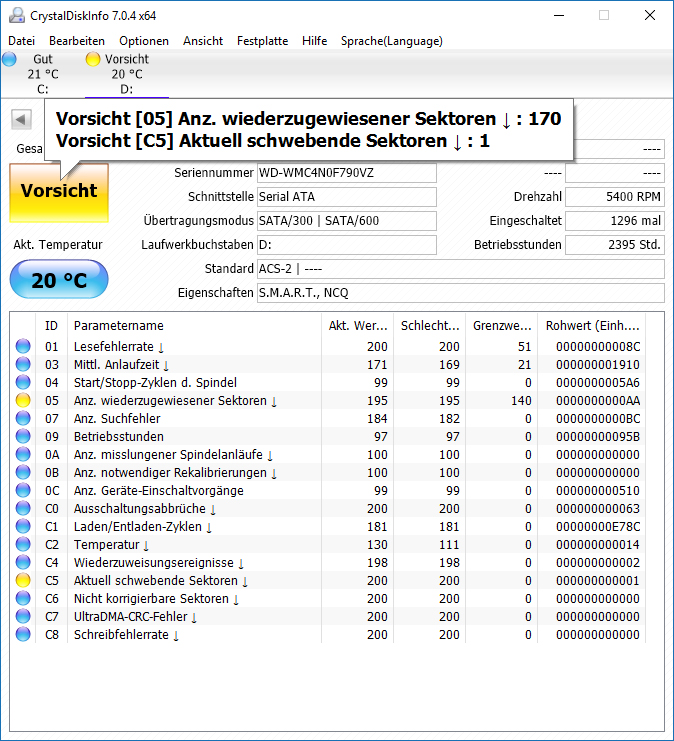The width and height of the screenshot is (674, 741).
Task: Open the Optionen menu
Action: (x=144, y=41)
